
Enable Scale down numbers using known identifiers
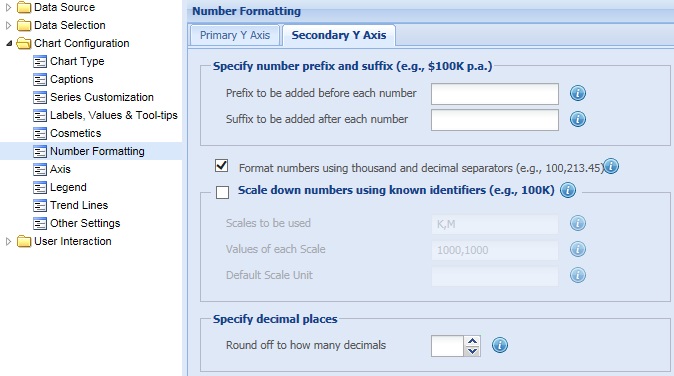222,192
